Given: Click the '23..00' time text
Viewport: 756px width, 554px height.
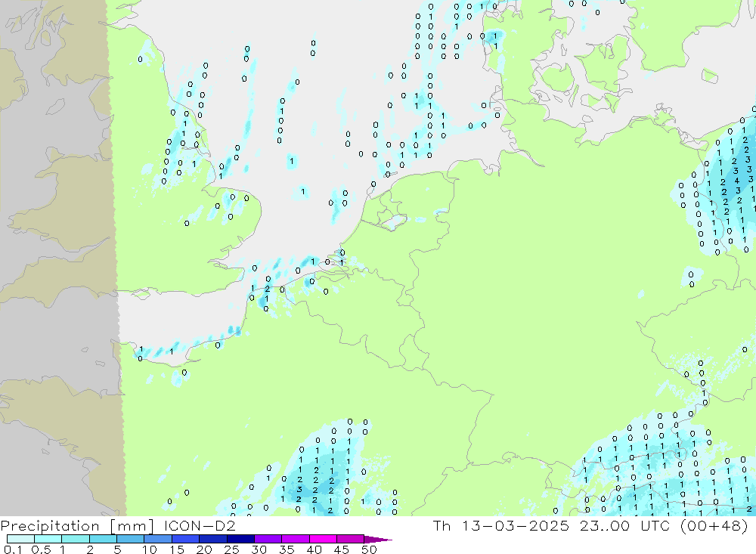Looking at the screenshot, I should tap(605, 525).
